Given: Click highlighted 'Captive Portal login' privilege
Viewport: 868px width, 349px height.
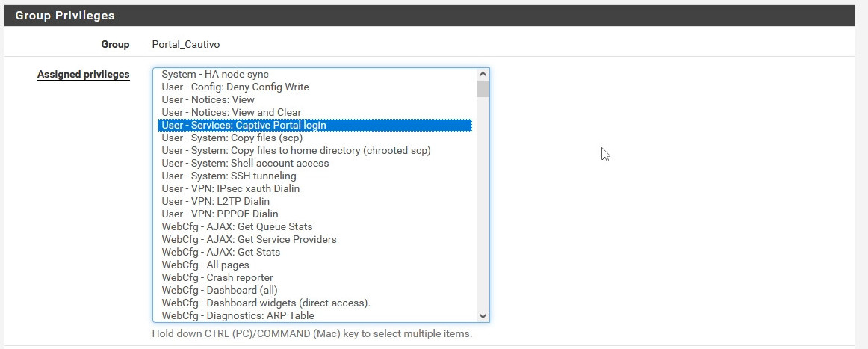Looking at the screenshot, I should (244, 125).
